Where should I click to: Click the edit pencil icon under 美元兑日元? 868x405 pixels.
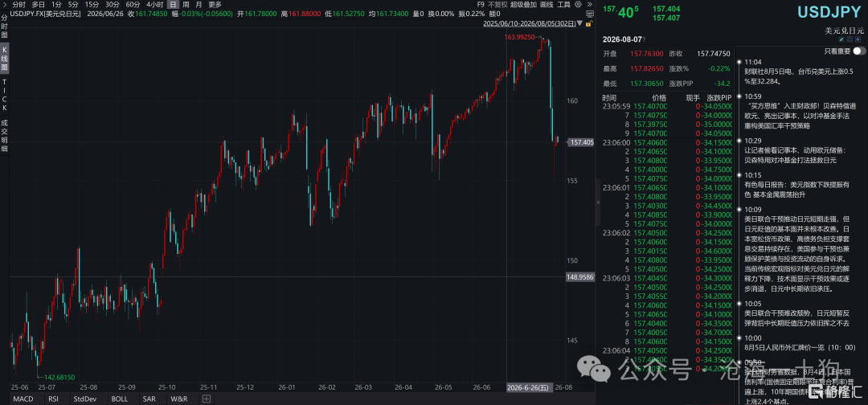[841, 39]
